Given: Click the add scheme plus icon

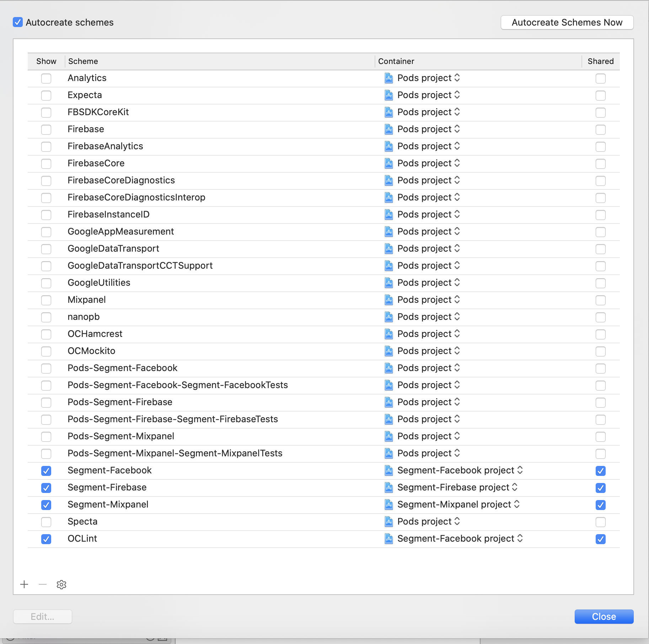Looking at the screenshot, I should tap(24, 584).
